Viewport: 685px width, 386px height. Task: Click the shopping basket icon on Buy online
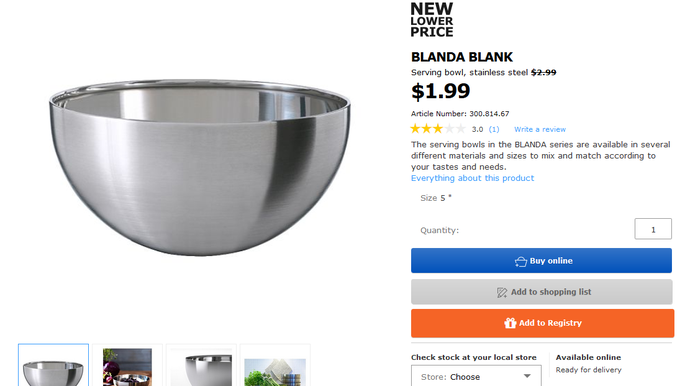coord(521,261)
